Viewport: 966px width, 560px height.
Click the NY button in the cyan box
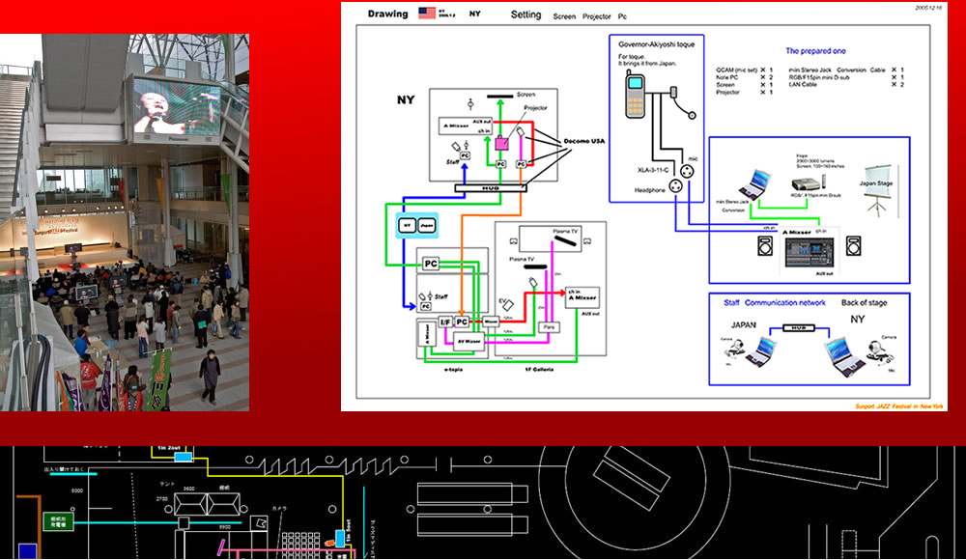(407, 226)
